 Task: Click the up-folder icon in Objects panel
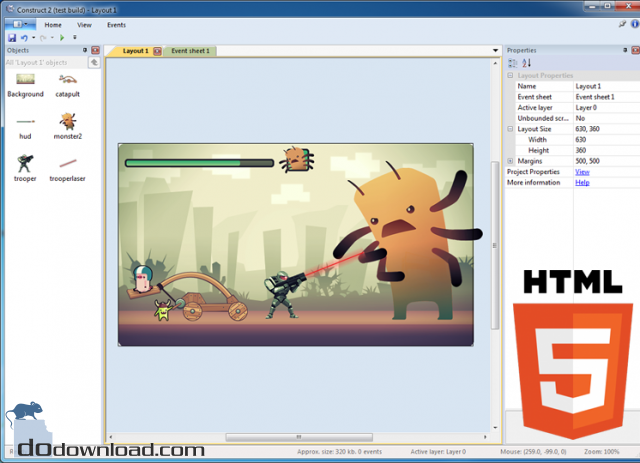click(x=94, y=62)
